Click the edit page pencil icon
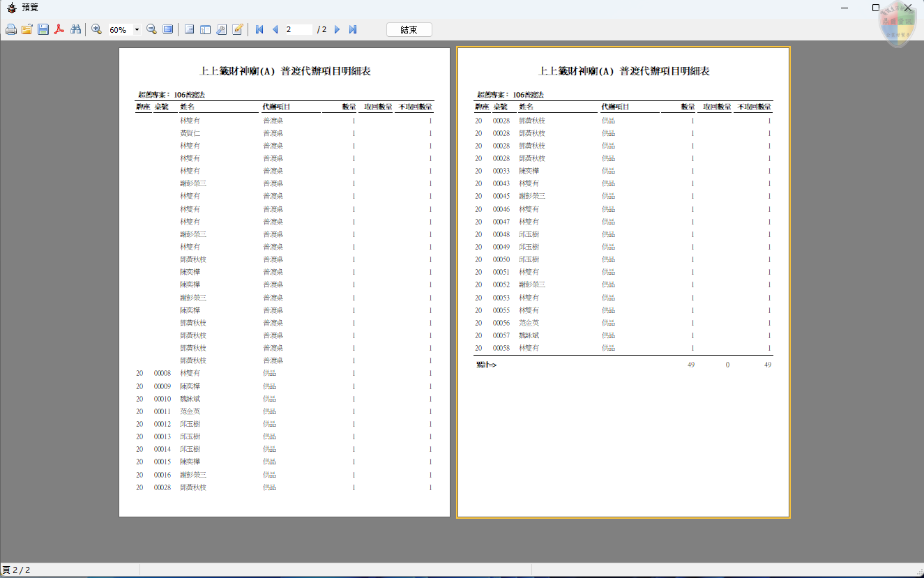Screen dimensions: 924x578 point(237,30)
